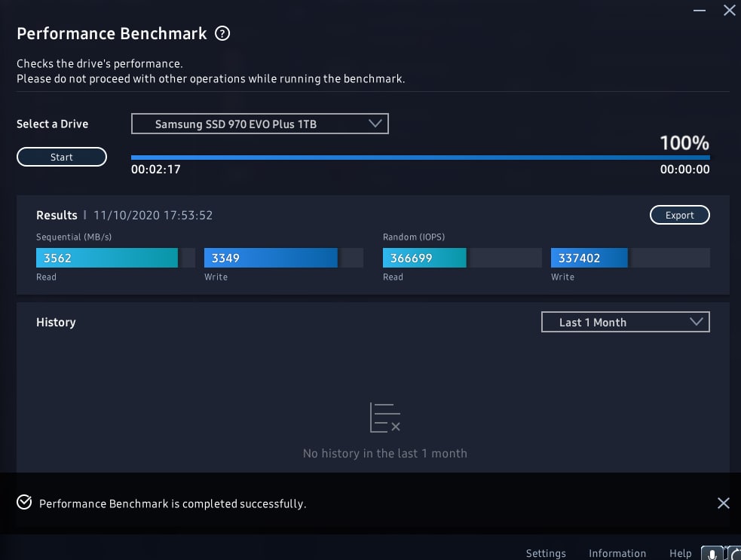Click the empty history list icon

point(384,418)
